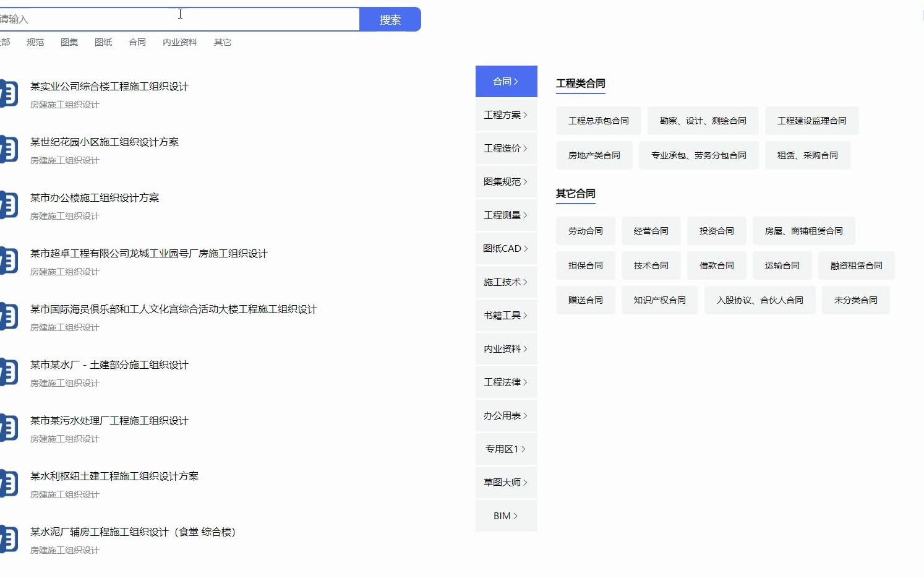Focus the 请输入 search input field
Image resolution: width=924 pixels, height=578 pixels.
179,19
